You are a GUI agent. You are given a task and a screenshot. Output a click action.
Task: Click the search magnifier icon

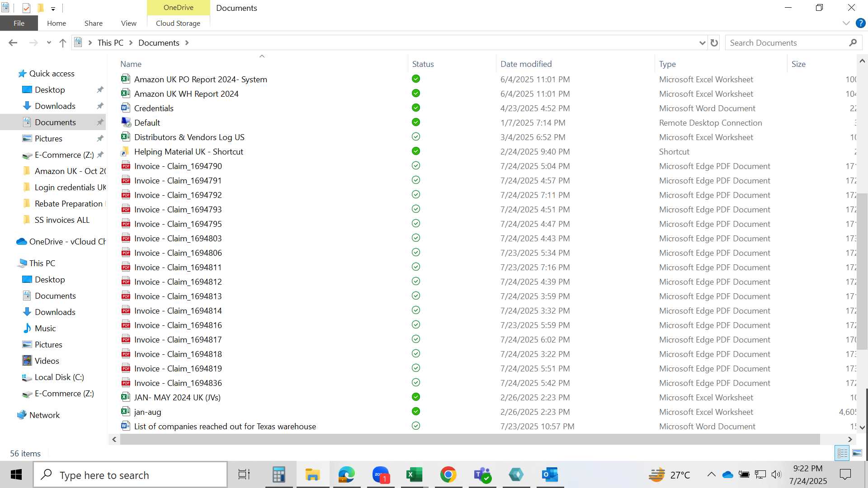pyautogui.click(x=853, y=42)
